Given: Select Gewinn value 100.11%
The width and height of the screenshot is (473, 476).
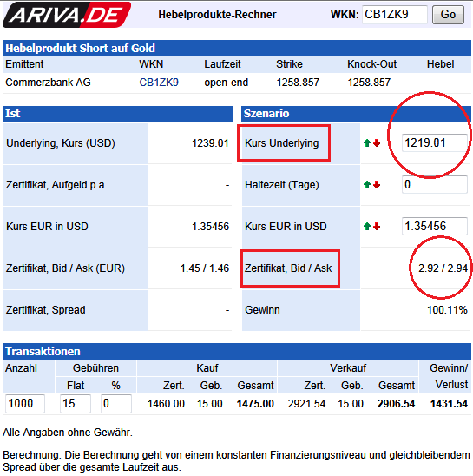Looking at the screenshot, I should 447,310.
